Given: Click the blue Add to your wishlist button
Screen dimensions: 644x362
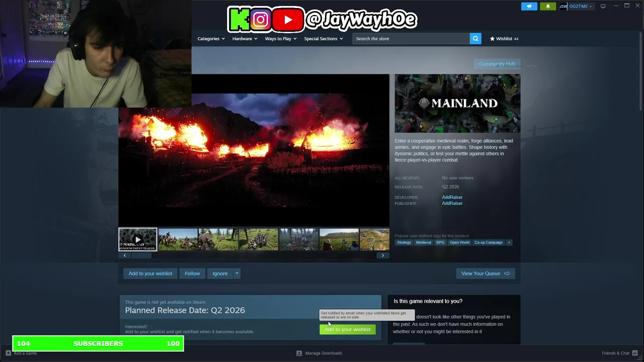Looking at the screenshot, I should (x=150, y=274).
